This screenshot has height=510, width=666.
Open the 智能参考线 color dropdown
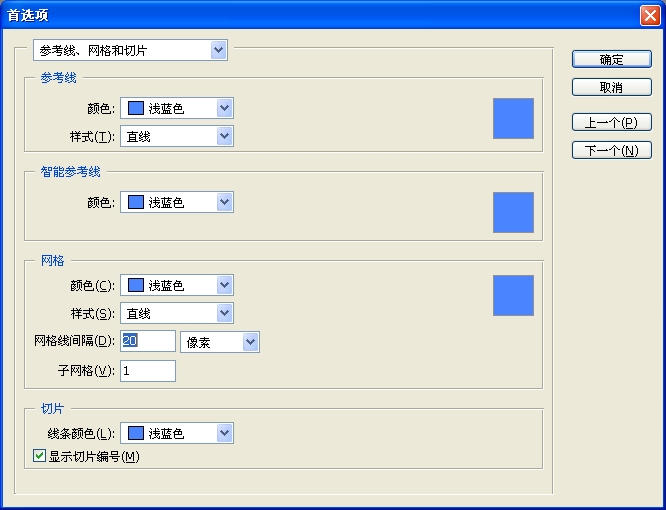pyautogui.click(x=177, y=203)
